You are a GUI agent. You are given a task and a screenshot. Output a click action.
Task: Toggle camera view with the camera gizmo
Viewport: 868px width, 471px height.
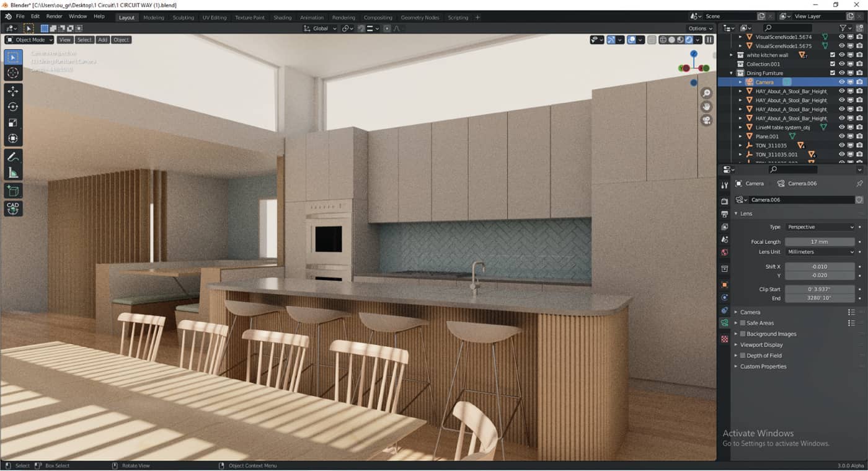(x=706, y=120)
